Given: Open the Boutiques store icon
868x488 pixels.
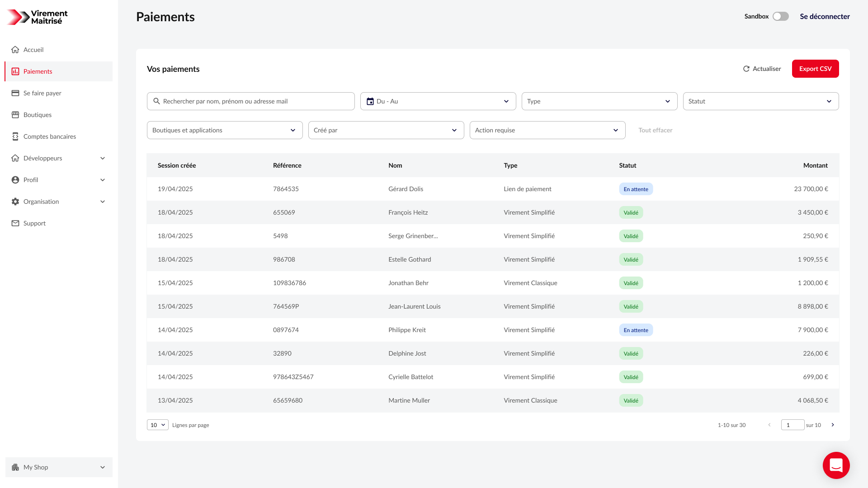Looking at the screenshot, I should [15, 115].
